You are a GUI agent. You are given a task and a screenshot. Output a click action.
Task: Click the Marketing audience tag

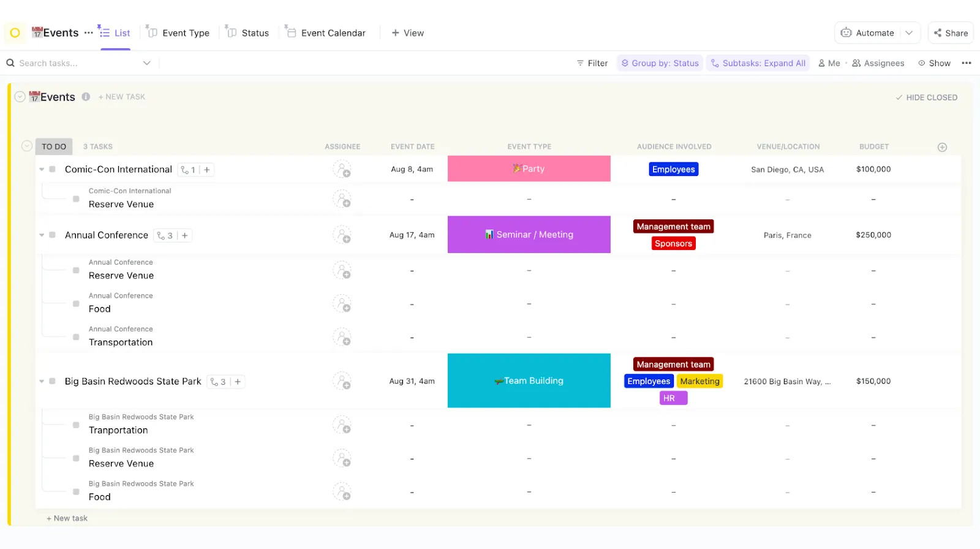[x=700, y=381]
